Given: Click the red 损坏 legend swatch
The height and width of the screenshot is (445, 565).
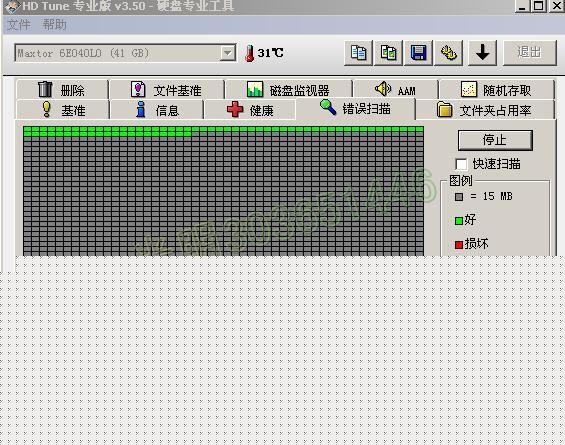Looking at the screenshot, I should 459,245.
